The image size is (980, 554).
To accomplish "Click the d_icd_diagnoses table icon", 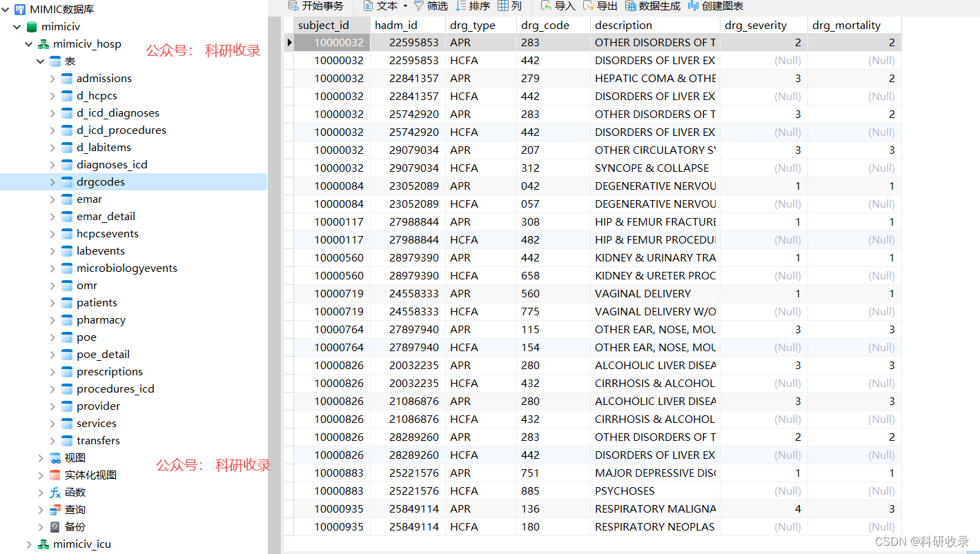I will pyautogui.click(x=67, y=113).
